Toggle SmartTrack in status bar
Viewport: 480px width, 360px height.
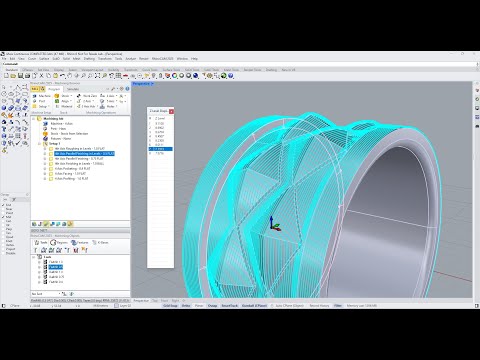coord(230,306)
